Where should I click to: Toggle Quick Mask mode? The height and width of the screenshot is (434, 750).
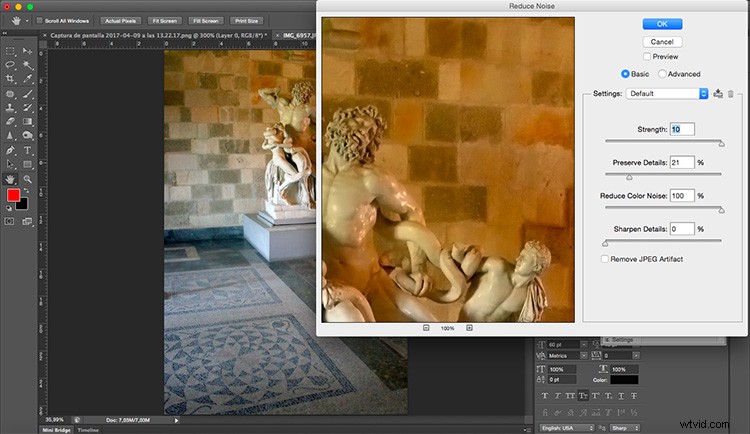10,222
